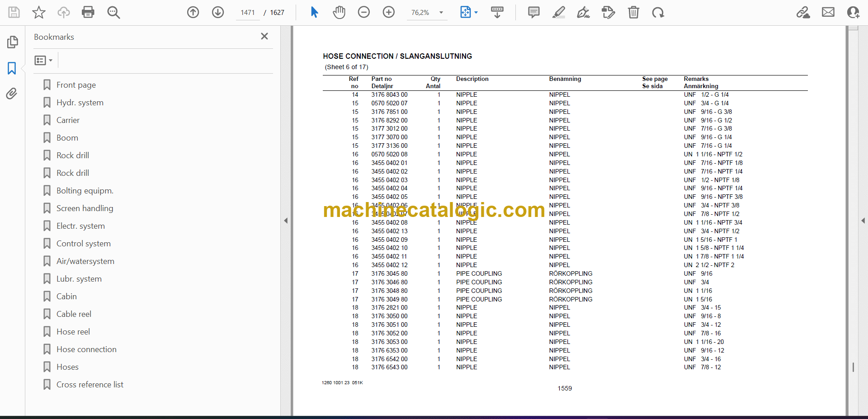Viewport: 868px width, 419px height.
Task: Expand the right tools pane arrow
Action: [x=863, y=221]
